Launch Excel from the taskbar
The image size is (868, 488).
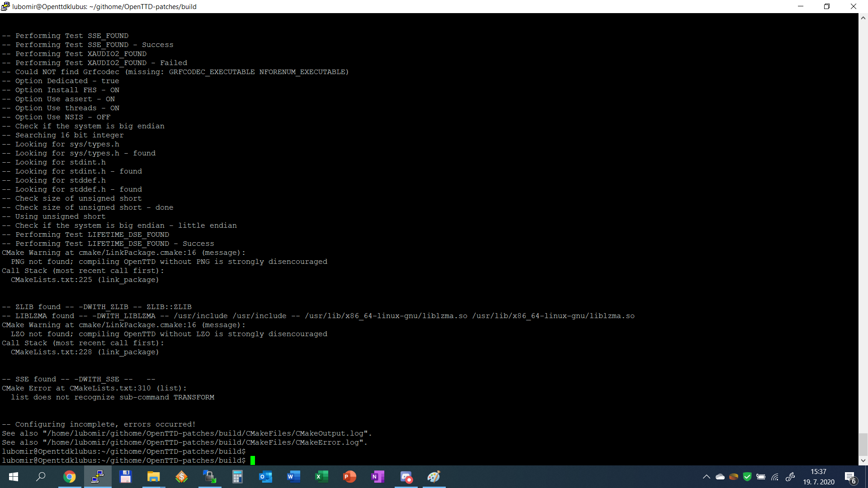(x=321, y=477)
